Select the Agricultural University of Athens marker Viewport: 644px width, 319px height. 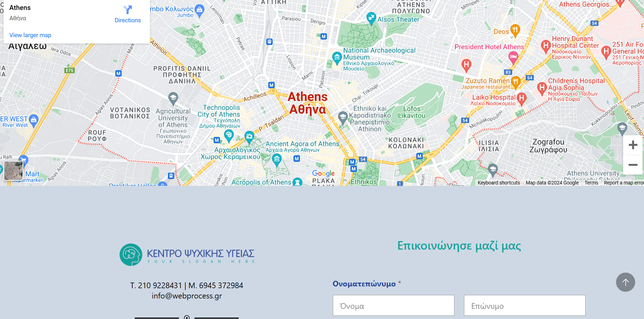(x=173, y=98)
